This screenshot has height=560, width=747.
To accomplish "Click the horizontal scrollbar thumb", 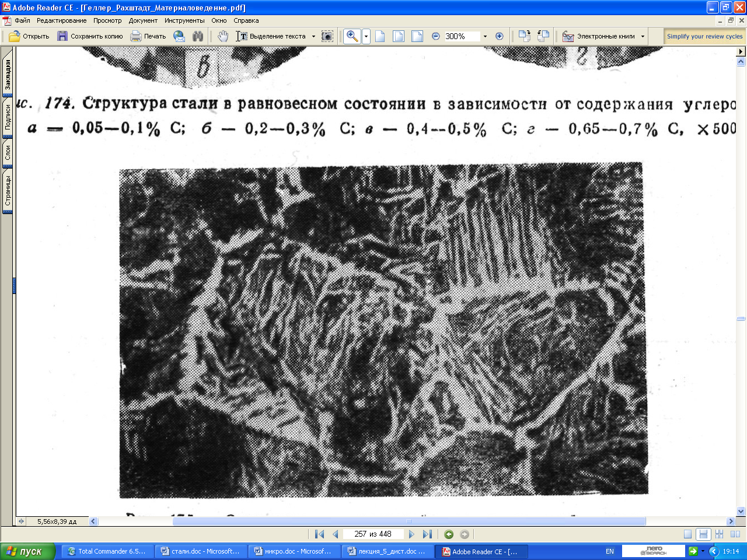I will tap(409, 521).
